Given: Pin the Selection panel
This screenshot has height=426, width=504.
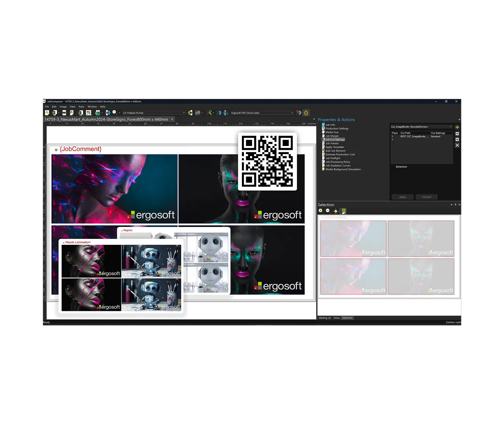Looking at the screenshot, I should coord(456,204).
